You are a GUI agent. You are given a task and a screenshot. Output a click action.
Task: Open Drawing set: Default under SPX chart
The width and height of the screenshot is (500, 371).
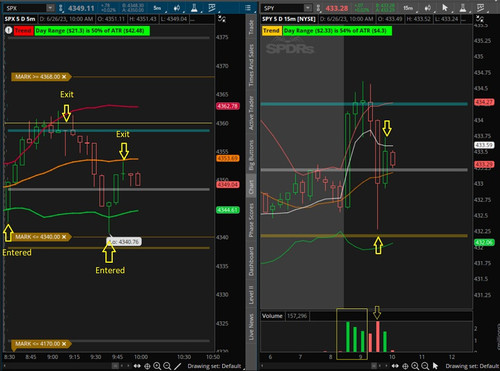(214, 366)
